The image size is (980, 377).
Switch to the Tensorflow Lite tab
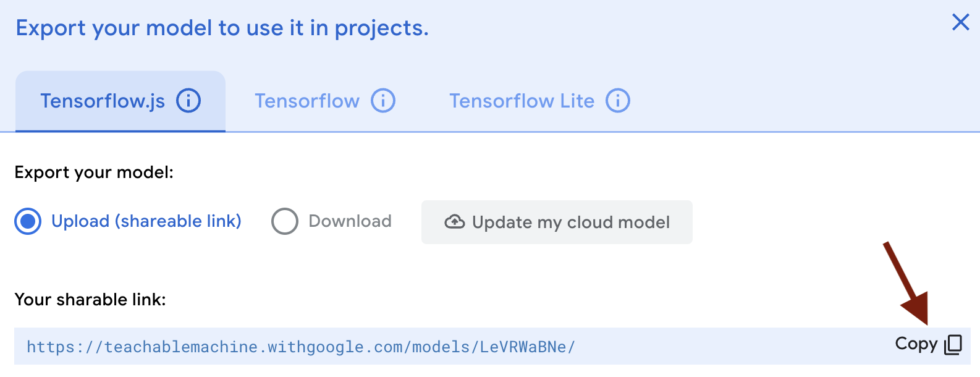[522, 101]
